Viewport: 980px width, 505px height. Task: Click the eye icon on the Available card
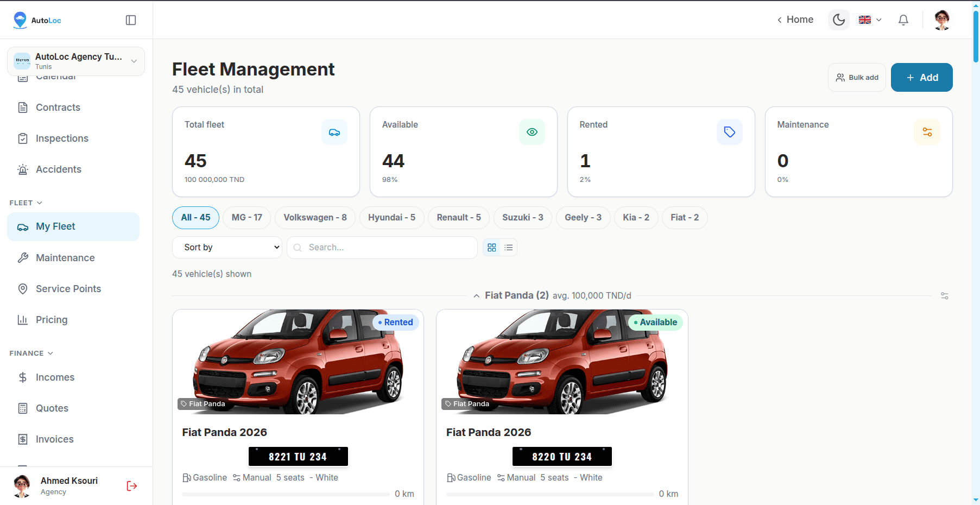[532, 132]
